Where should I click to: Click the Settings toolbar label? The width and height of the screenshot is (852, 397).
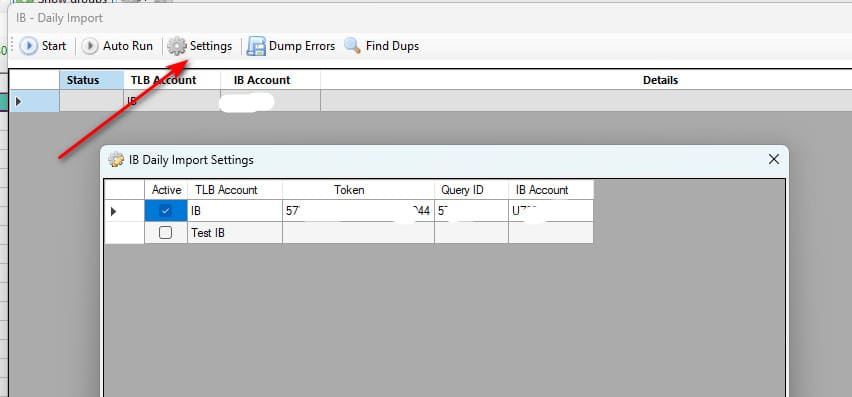click(x=211, y=46)
